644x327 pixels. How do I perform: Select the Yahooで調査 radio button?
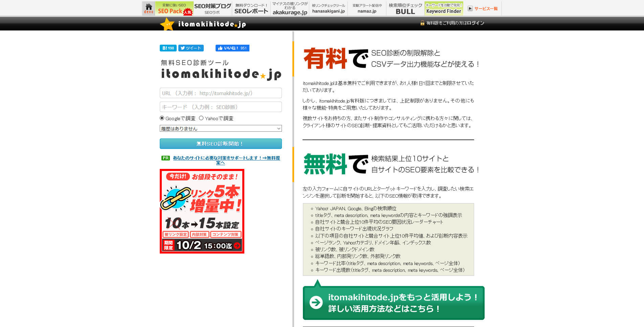[201, 118]
